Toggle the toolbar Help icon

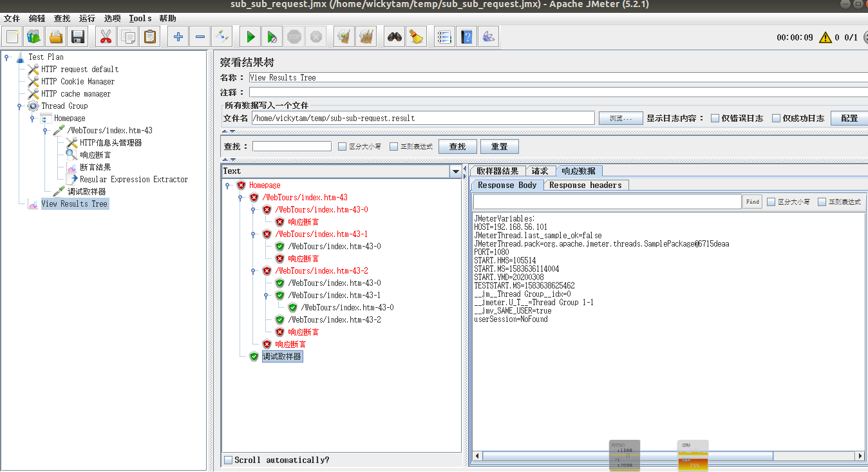(466, 36)
